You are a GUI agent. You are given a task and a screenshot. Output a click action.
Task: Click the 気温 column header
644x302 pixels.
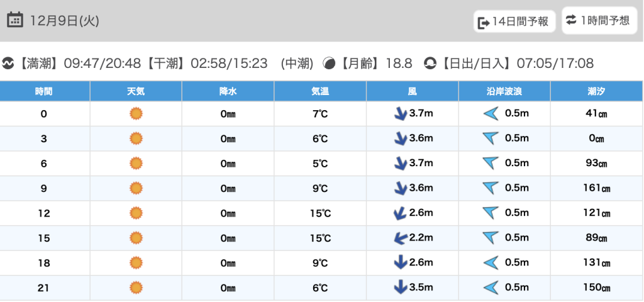(320, 91)
